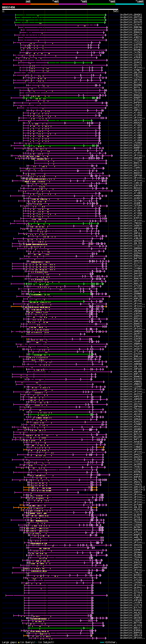
Task: Open the UniRef100_Q84QK1 hit label
Action: tap(131, 15)
